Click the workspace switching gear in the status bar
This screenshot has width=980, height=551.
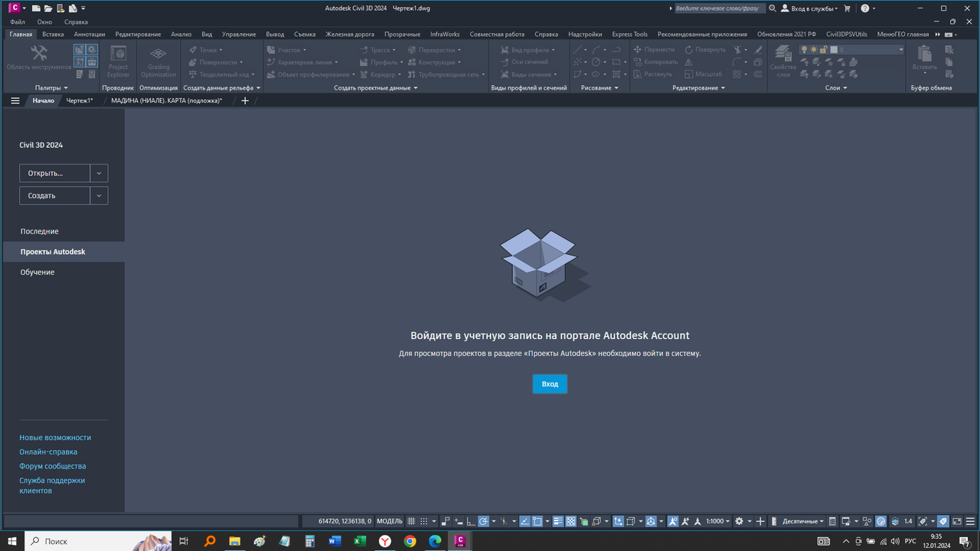[738, 521]
